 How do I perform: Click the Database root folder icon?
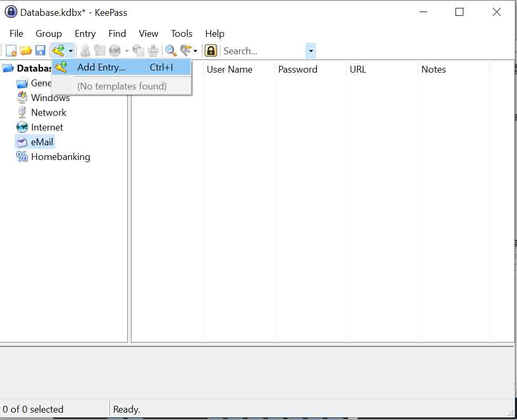pos(8,68)
